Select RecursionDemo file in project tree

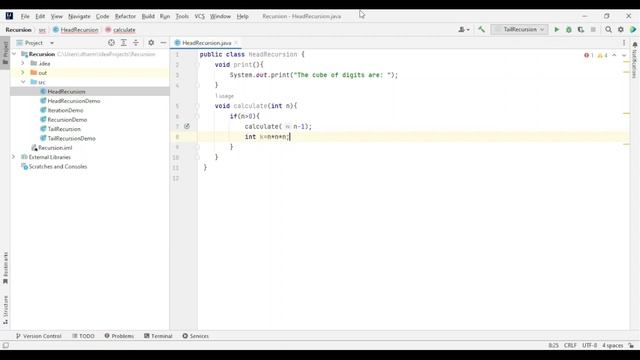click(67, 120)
